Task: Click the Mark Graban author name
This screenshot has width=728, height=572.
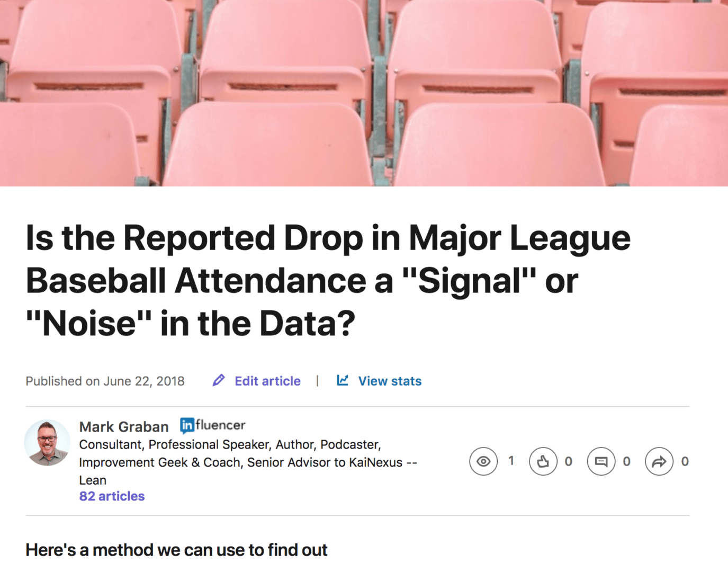Action: (x=124, y=427)
